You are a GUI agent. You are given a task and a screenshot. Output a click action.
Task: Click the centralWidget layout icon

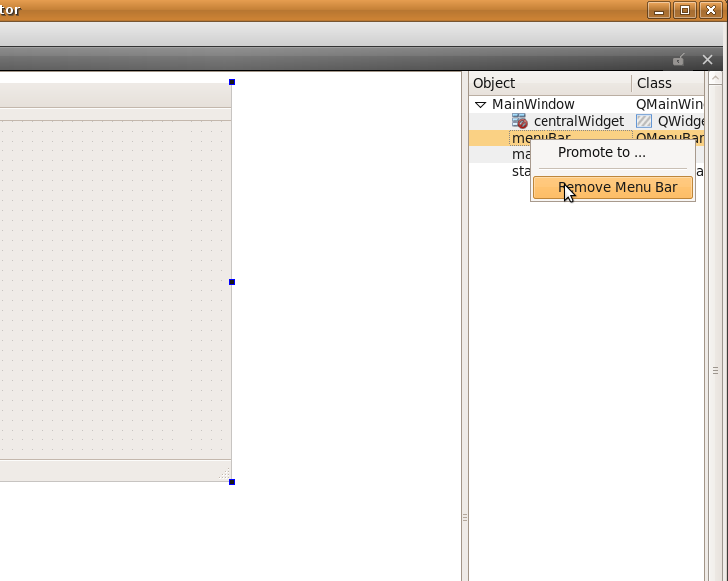(x=519, y=121)
